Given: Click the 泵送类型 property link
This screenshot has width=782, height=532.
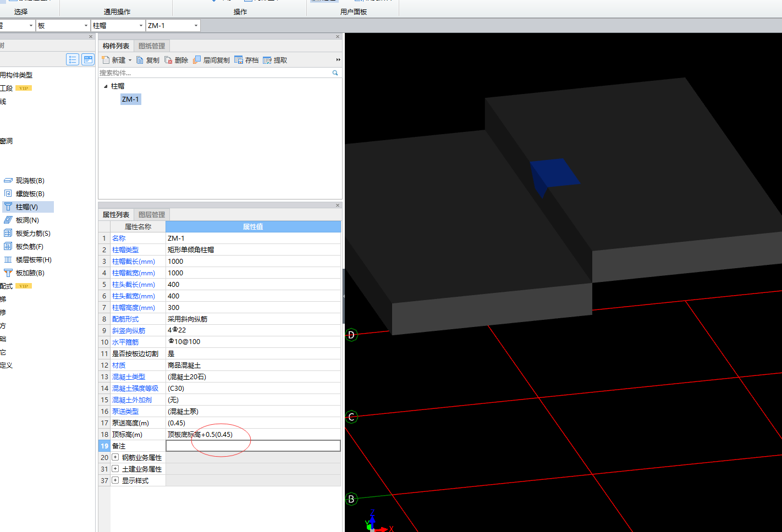Looking at the screenshot, I should tap(125, 412).
